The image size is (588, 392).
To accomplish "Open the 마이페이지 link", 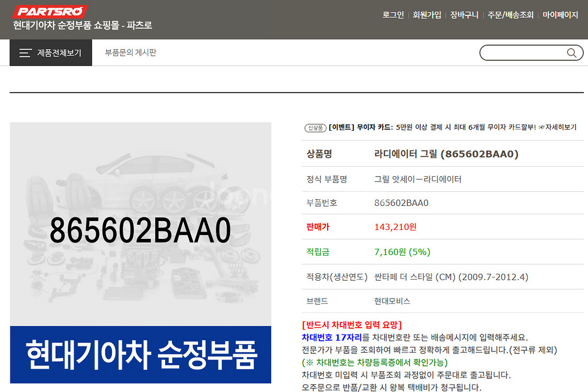I will pyautogui.click(x=559, y=15).
